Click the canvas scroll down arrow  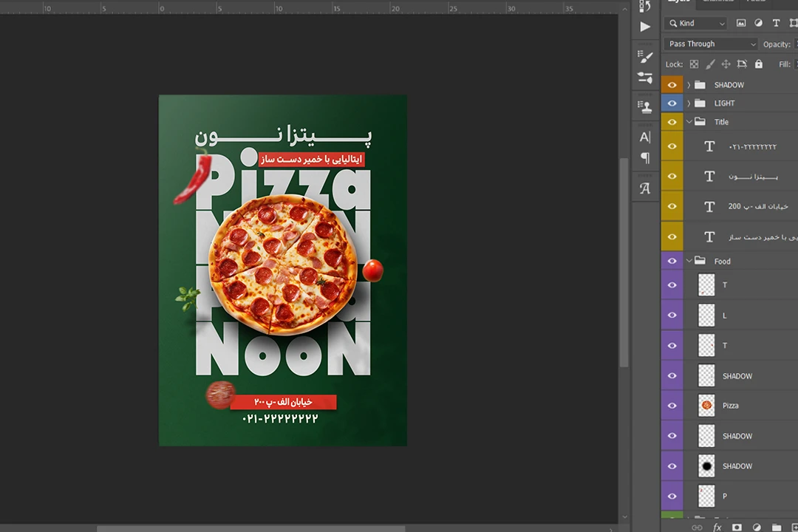pyautogui.click(x=624, y=517)
